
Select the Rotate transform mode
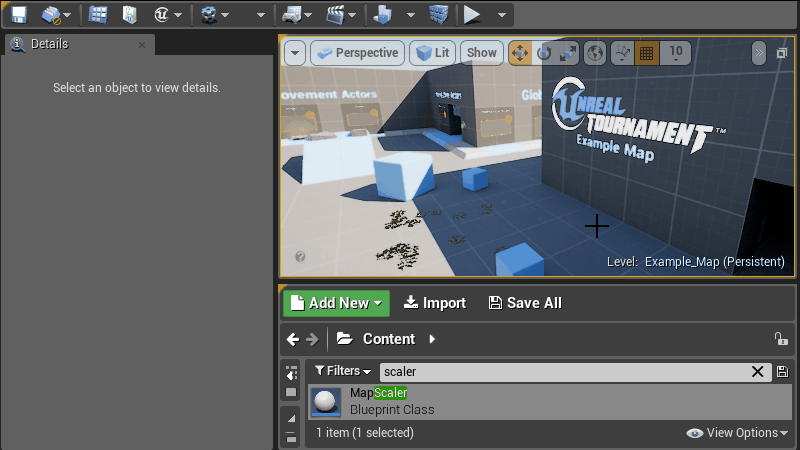pos(544,53)
